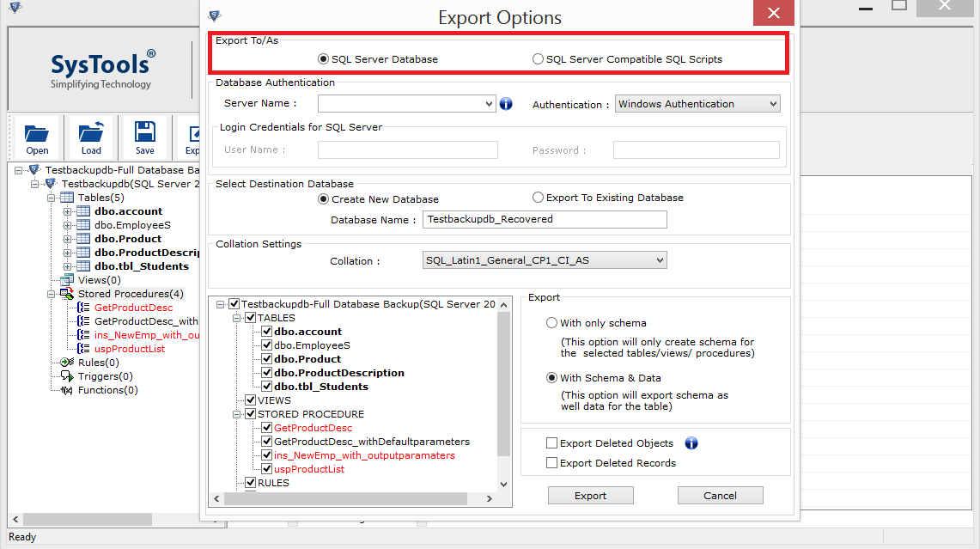Click the Views(0) icon in main tree
The height and width of the screenshot is (549, 980).
(67, 280)
